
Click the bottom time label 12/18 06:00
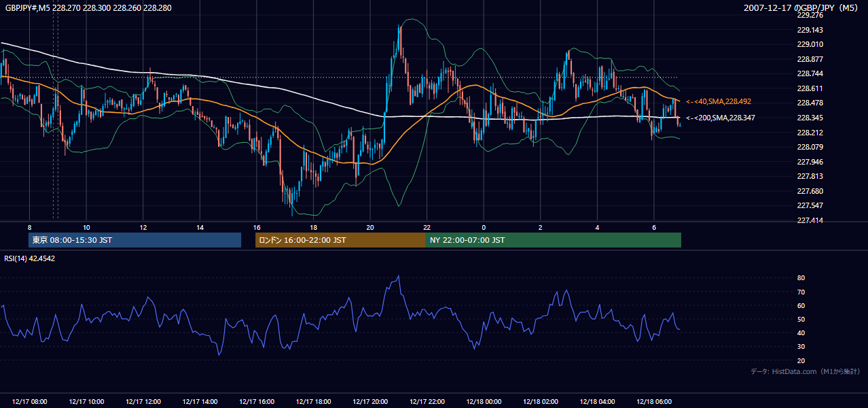point(654,402)
